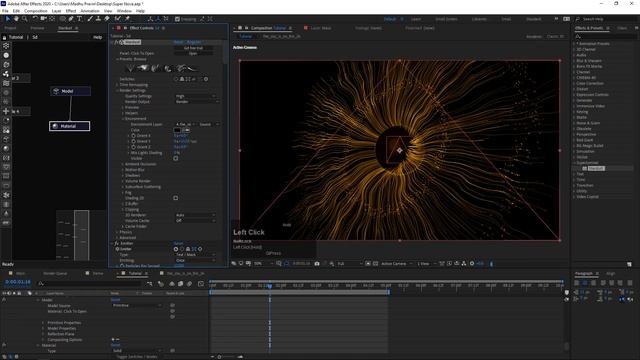Switch to the Project panel tab
Viewport: 640px width, 360px height.
point(10,28)
